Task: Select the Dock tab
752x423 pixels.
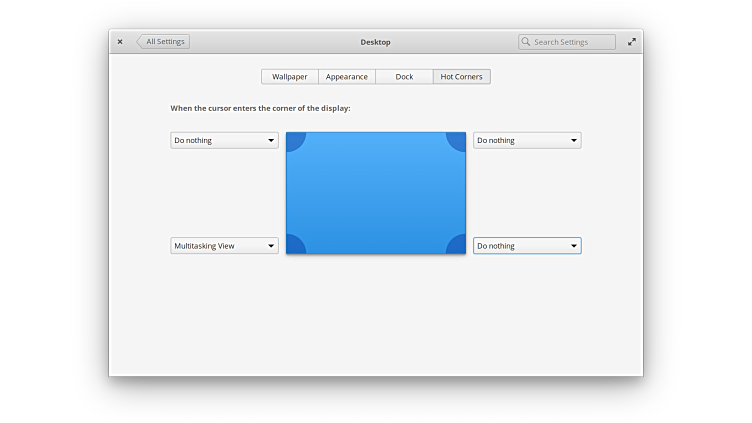Action: tap(404, 77)
